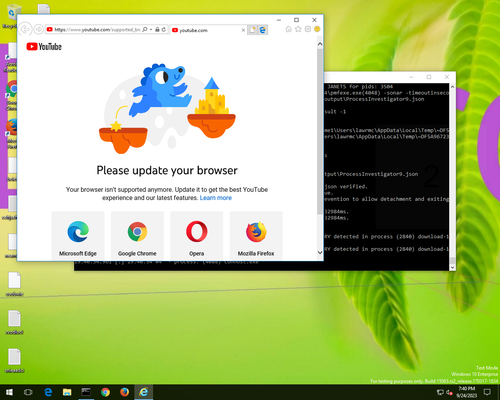Click the volume icon in system tray
The height and width of the screenshot is (400, 500).
[449, 392]
